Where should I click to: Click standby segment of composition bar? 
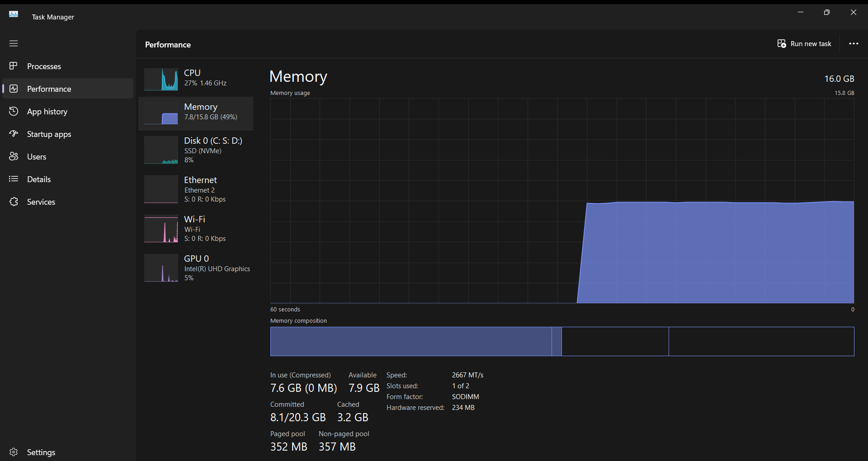(615, 341)
